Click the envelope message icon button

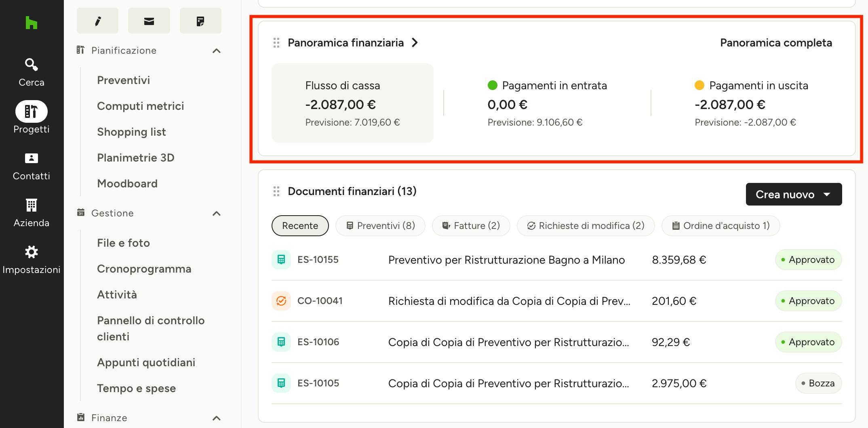tap(149, 21)
